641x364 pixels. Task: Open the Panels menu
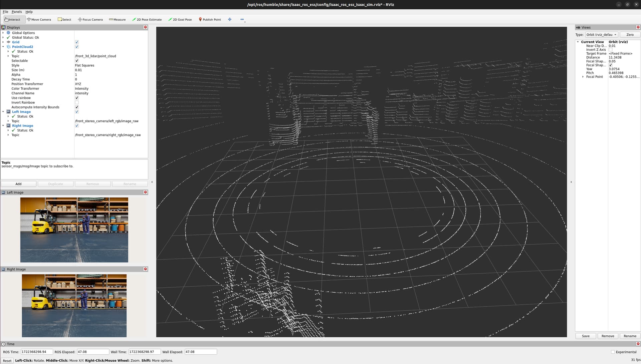pos(17,12)
